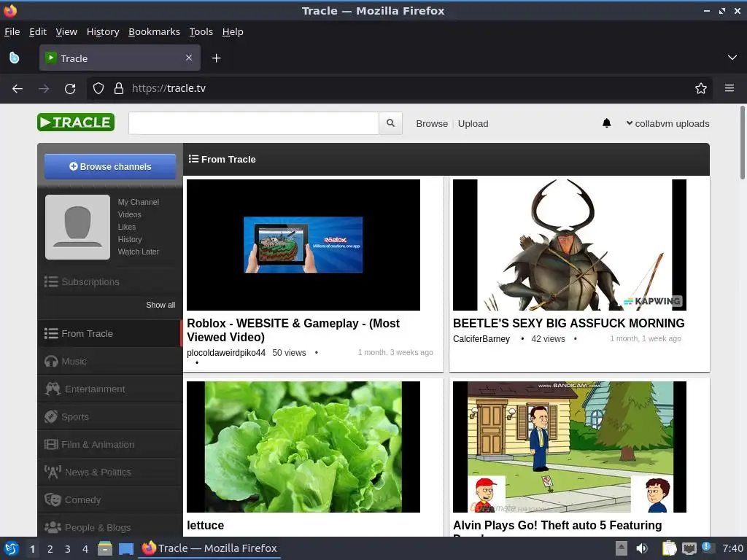
Task: Bookmark this page with the star
Action: 700,88
